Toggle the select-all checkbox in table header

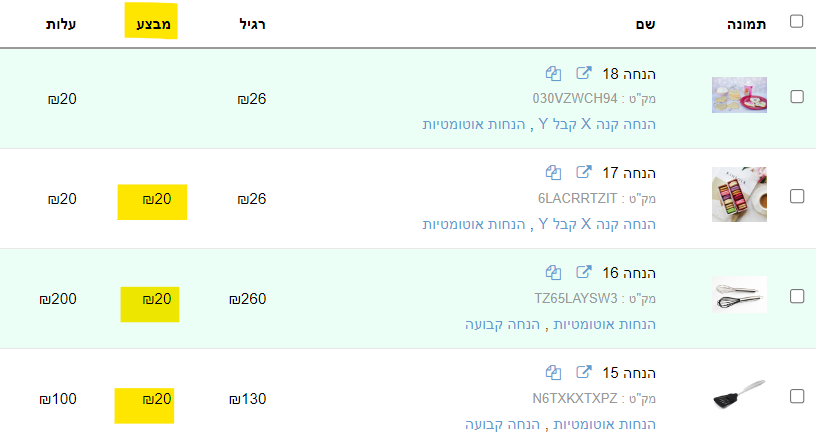pos(797,21)
